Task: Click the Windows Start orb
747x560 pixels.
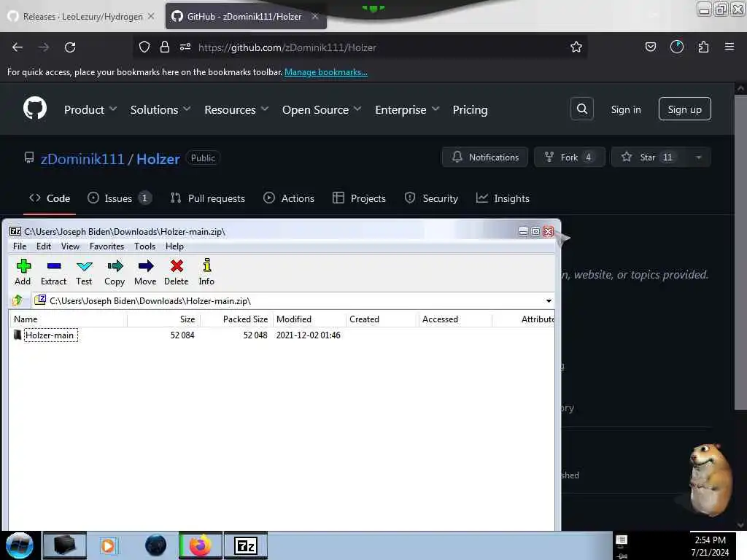Action: click(19, 545)
